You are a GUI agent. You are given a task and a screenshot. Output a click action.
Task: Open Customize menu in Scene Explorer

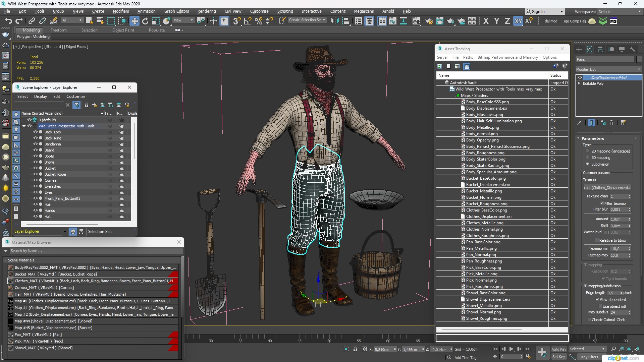click(75, 96)
